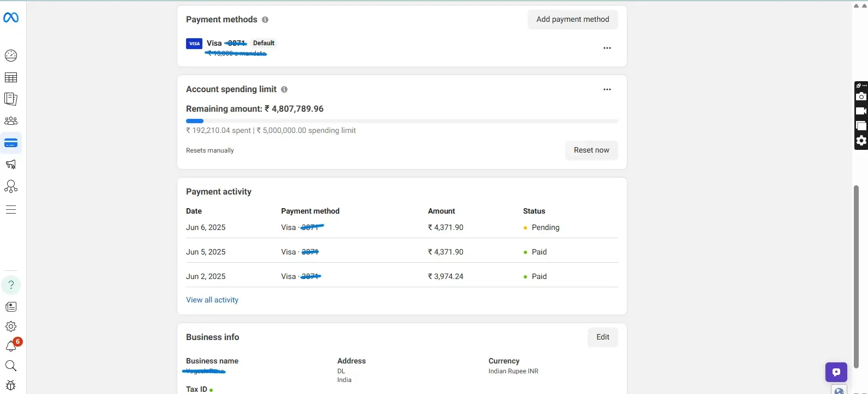Viewport: 868px width, 394px height.
Task: Open Account overview gauge icon
Action: pos(11,56)
